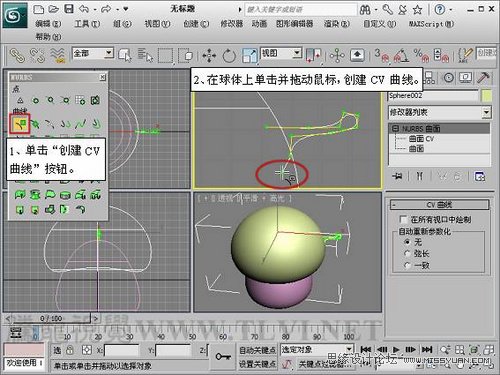Click the New Scene icon in quick access bar
The image size is (500, 375).
tap(39, 9)
